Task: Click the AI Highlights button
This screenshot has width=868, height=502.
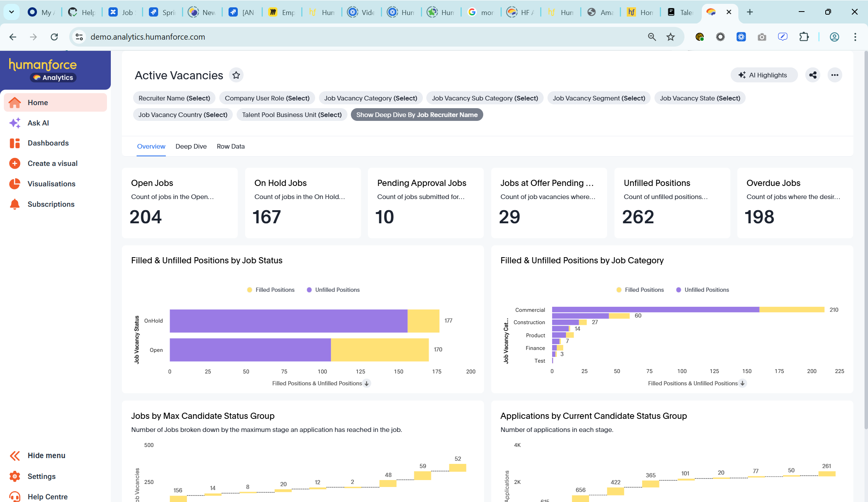Action: pos(764,75)
